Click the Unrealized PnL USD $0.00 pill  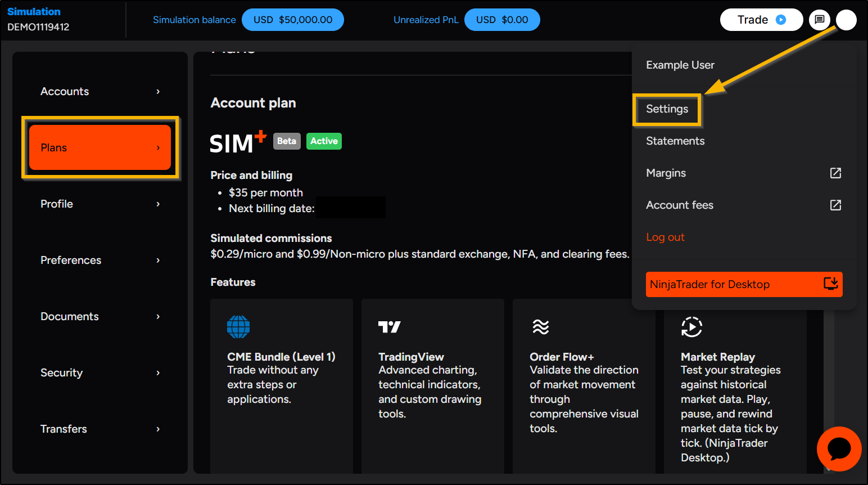pyautogui.click(x=502, y=20)
